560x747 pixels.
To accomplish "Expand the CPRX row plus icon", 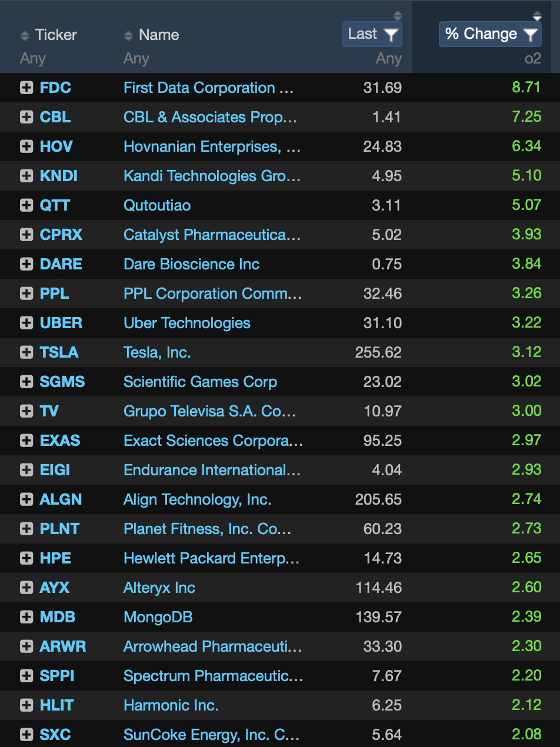I will (x=26, y=235).
